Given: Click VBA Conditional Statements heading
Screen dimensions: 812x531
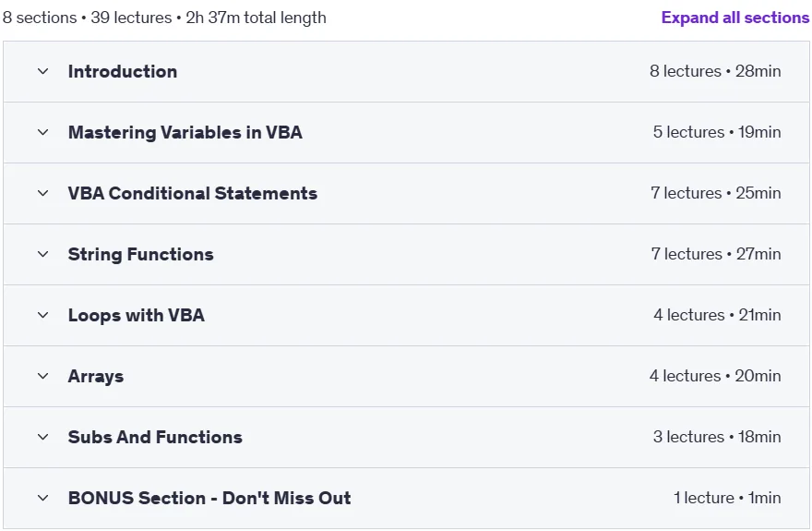Looking at the screenshot, I should (x=193, y=193).
